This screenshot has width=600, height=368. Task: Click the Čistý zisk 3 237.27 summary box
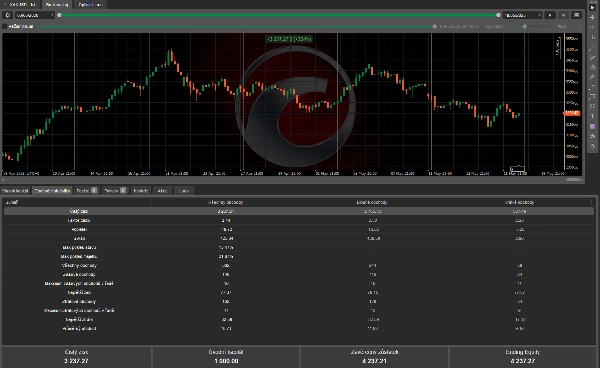[77, 357]
